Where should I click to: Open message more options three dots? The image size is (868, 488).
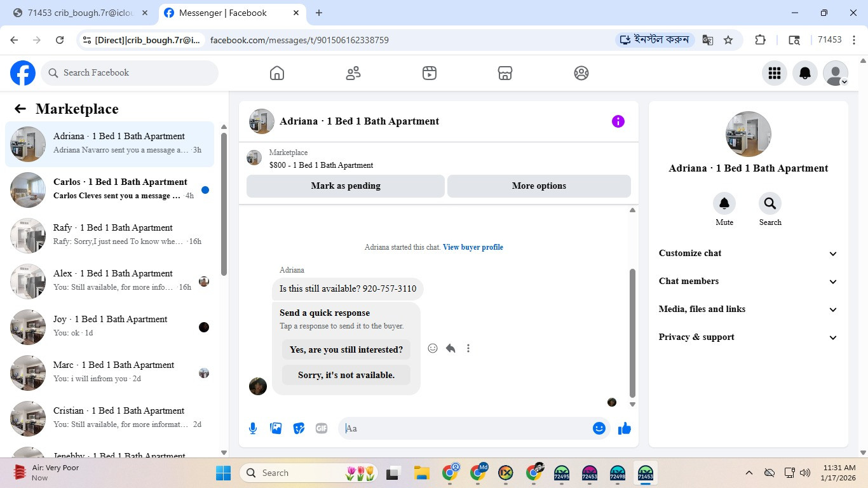(x=468, y=348)
